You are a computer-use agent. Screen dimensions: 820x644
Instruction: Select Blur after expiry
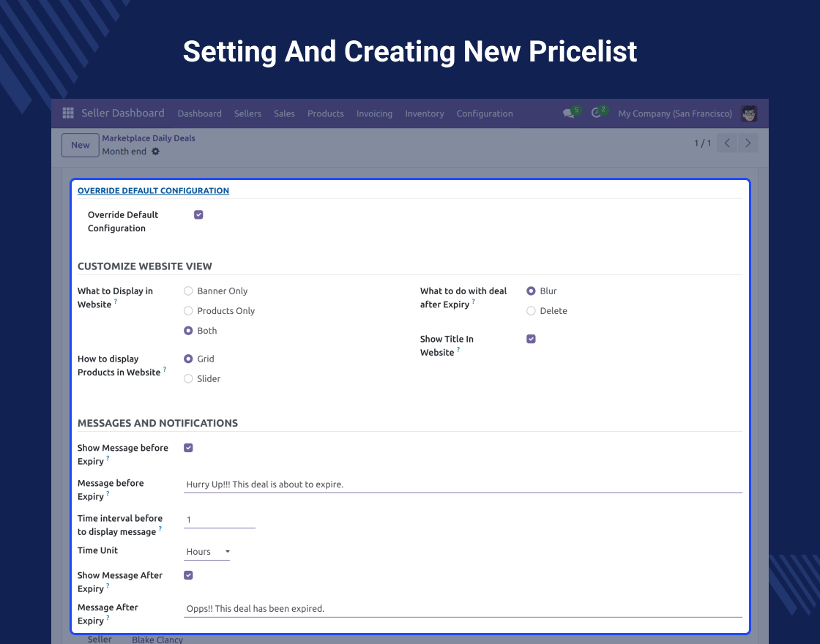click(x=531, y=291)
